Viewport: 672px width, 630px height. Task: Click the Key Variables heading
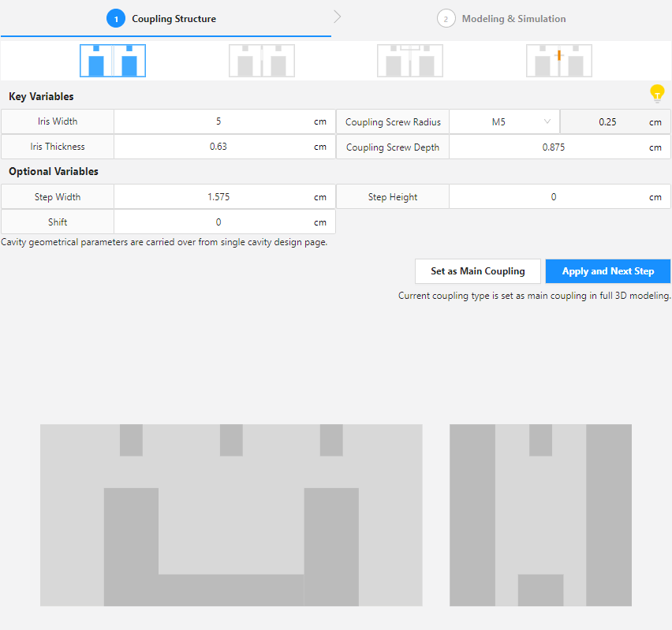coord(41,96)
